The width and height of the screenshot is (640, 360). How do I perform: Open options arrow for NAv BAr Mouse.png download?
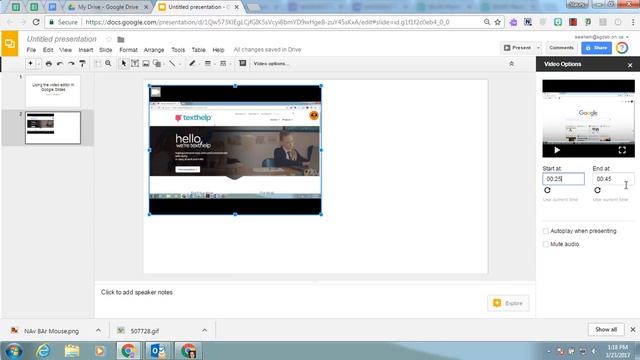coord(98,331)
